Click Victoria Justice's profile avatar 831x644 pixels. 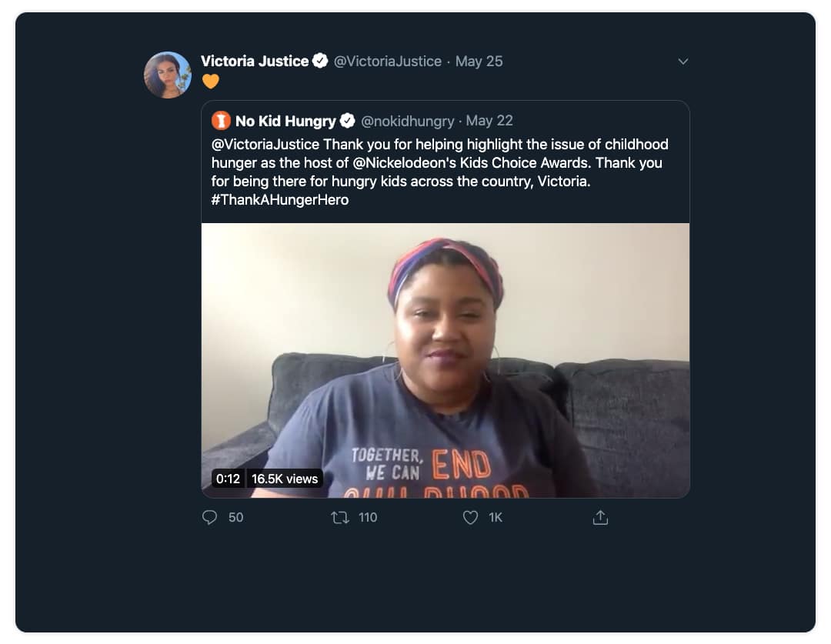(x=168, y=75)
